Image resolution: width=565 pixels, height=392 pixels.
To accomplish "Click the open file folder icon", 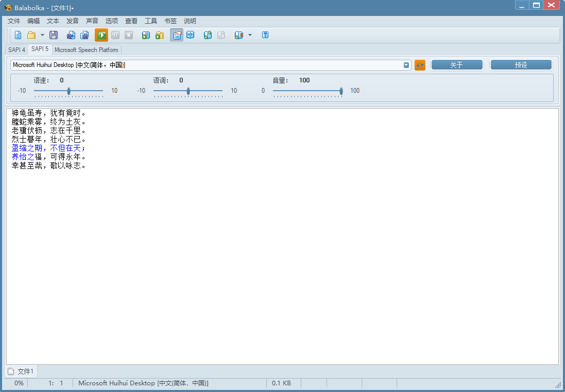I will click(31, 35).
